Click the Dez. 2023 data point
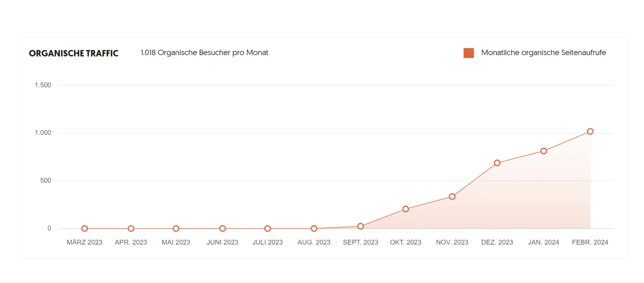644x283 pixels. 497,163
